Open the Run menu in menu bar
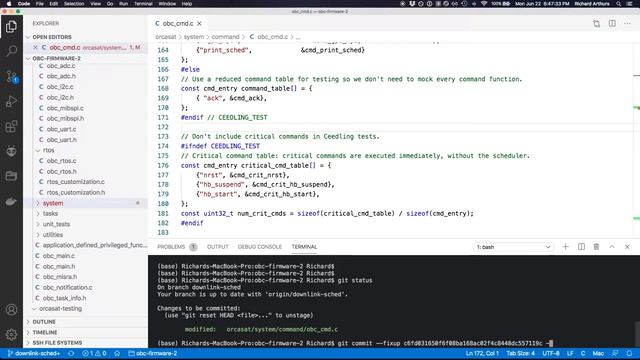The height and width of the screenshot is (360, 640). point(123,4)
